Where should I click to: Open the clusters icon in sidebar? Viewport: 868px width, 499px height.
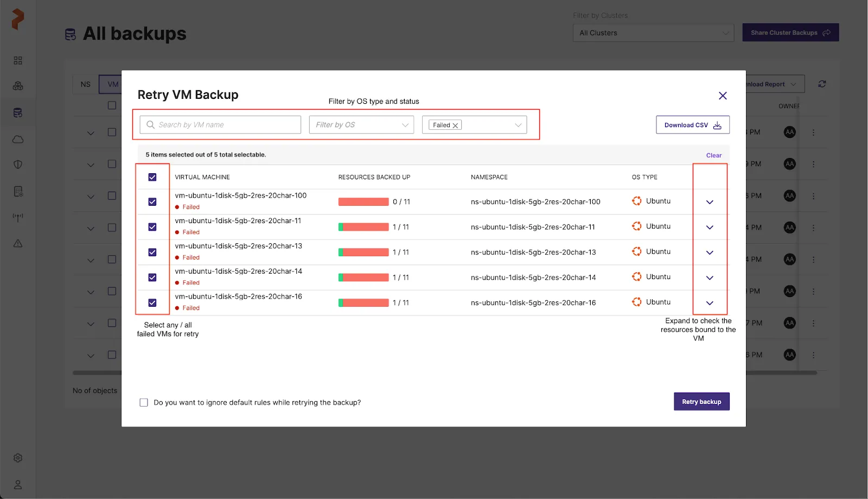coord(18,86)
